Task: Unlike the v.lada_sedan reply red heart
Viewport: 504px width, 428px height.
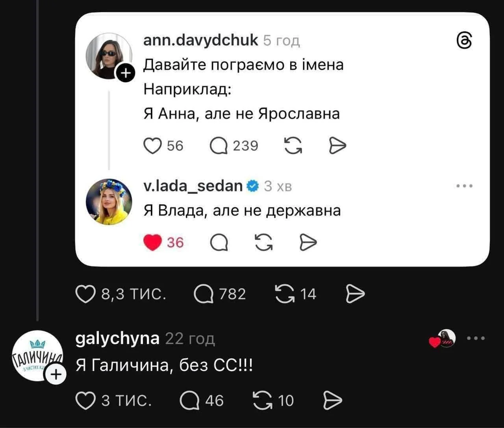Action: pyautogui.click(x=153, y=242)
